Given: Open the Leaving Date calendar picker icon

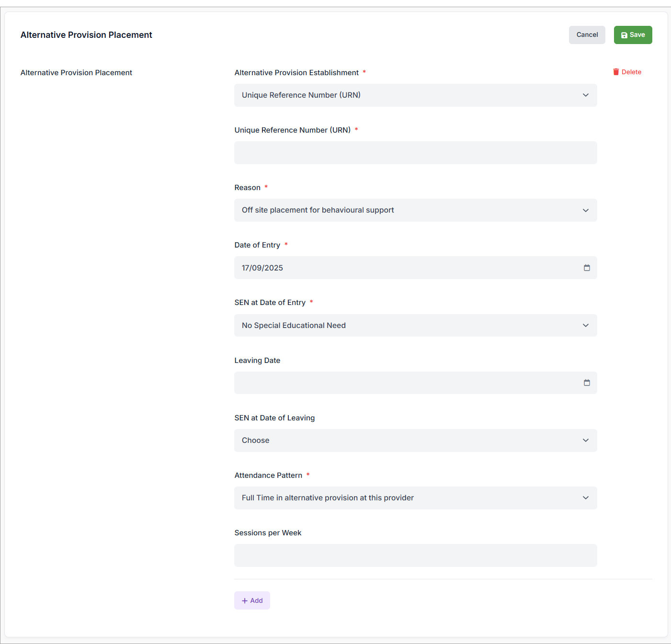Looking at the screenshot, I should tap(587, 383).
